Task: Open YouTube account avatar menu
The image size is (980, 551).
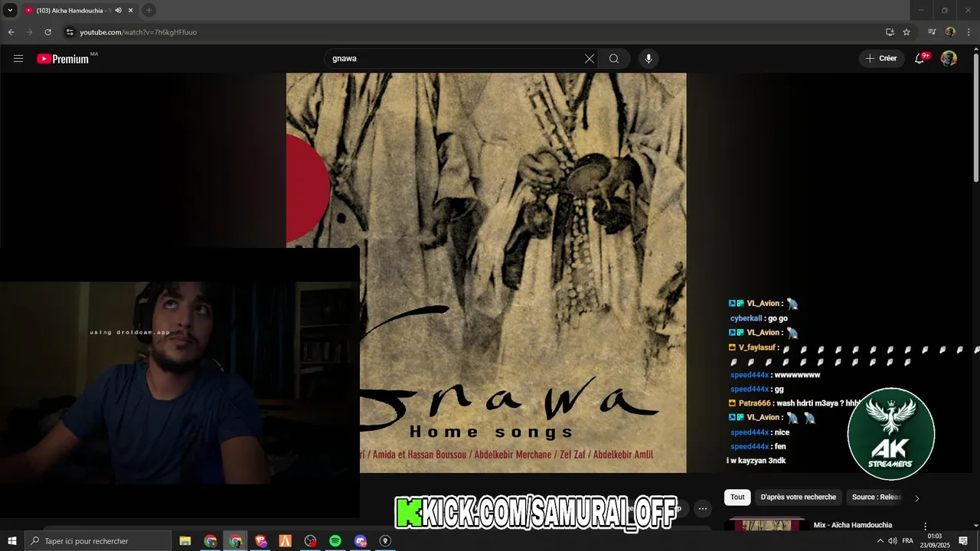Action: pyautogui.click(x=949, y=59)
